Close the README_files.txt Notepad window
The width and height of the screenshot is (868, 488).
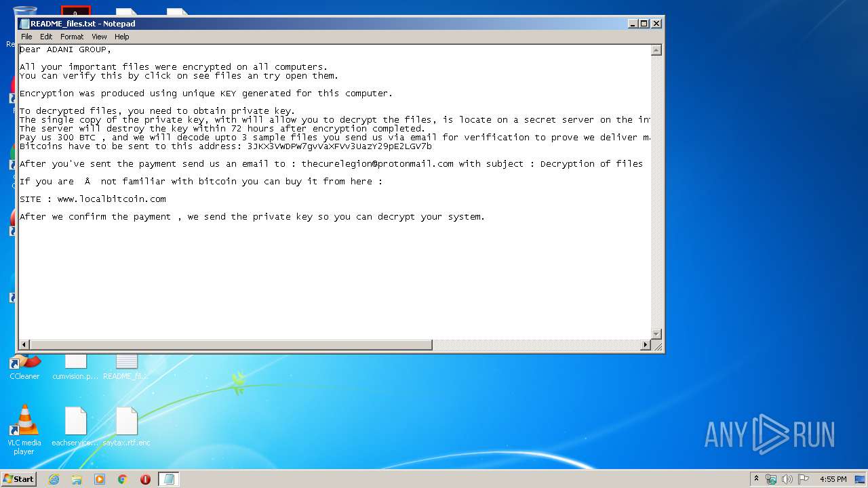point(656,24)
